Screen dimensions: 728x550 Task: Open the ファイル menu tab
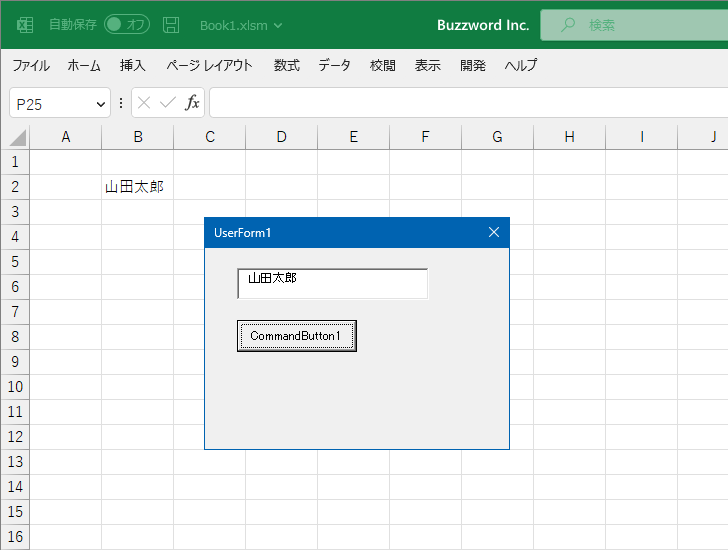coord(31,65)
